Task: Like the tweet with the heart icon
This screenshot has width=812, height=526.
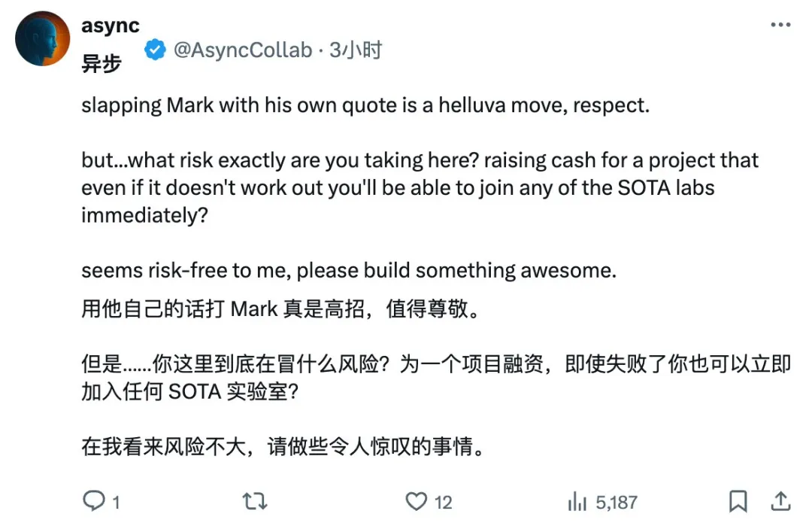Action: [417, 500]
